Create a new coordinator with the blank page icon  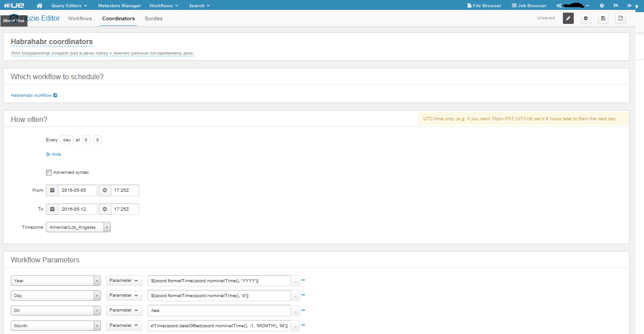click(621, 18)
